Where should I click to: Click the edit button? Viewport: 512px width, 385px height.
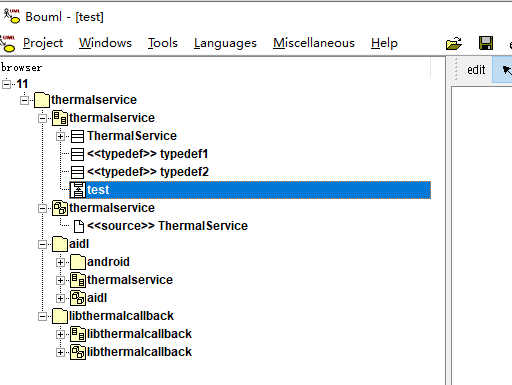(x=476, y=70)
